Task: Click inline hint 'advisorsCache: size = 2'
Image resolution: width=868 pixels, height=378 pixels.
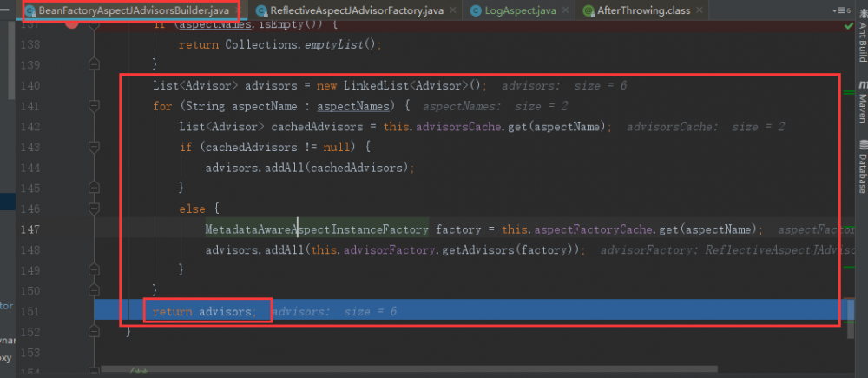Action: point(706,126)
